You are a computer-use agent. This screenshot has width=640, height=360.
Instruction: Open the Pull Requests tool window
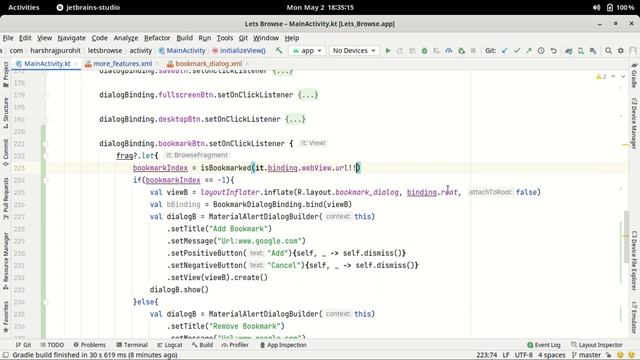[6, 198]
